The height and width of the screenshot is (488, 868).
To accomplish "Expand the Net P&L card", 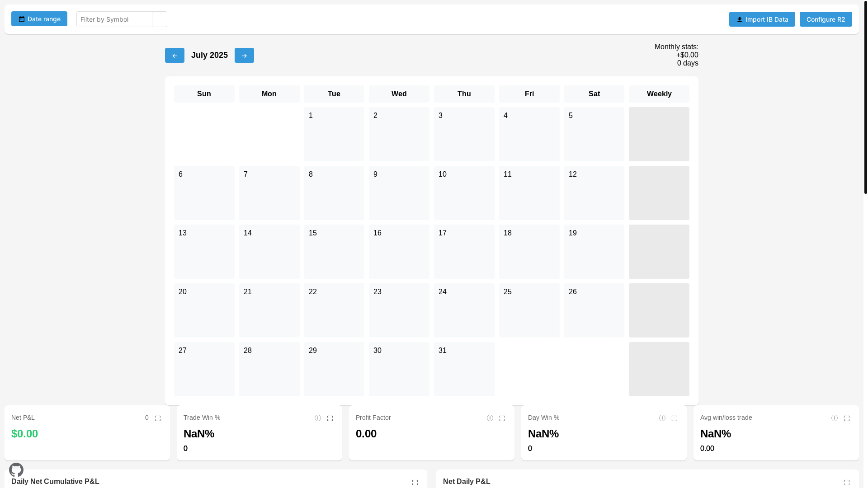I will [158, 418].
